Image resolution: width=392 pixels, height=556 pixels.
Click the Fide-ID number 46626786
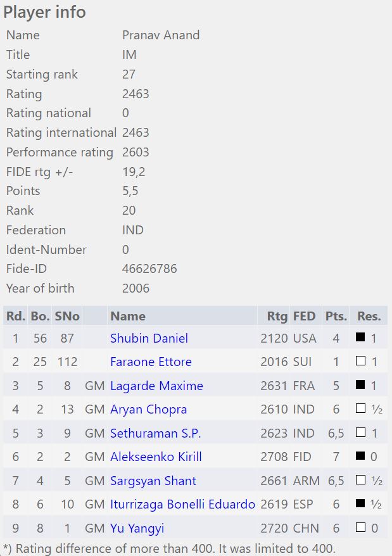pyautogui.click(x=149, y=269)
